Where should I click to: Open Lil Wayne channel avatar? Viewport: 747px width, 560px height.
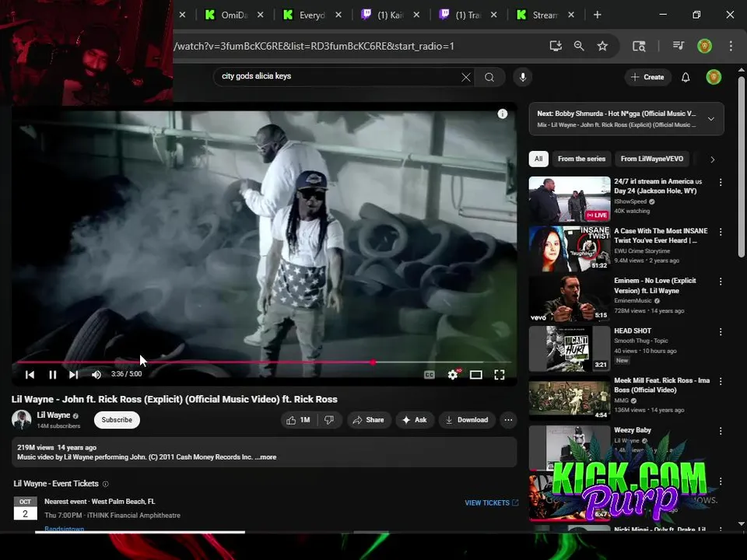tap(22, 419)
